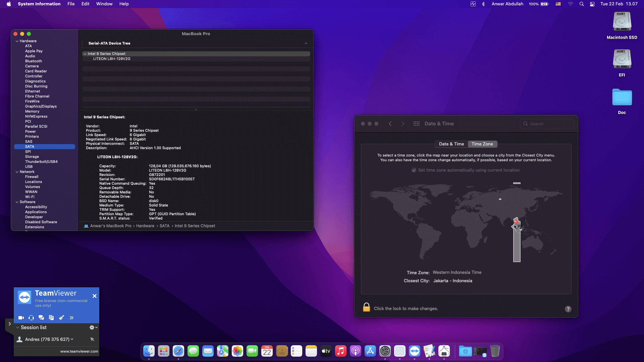Open FaceTime from the dock
The image size is (644, 362).
(252, 351)
